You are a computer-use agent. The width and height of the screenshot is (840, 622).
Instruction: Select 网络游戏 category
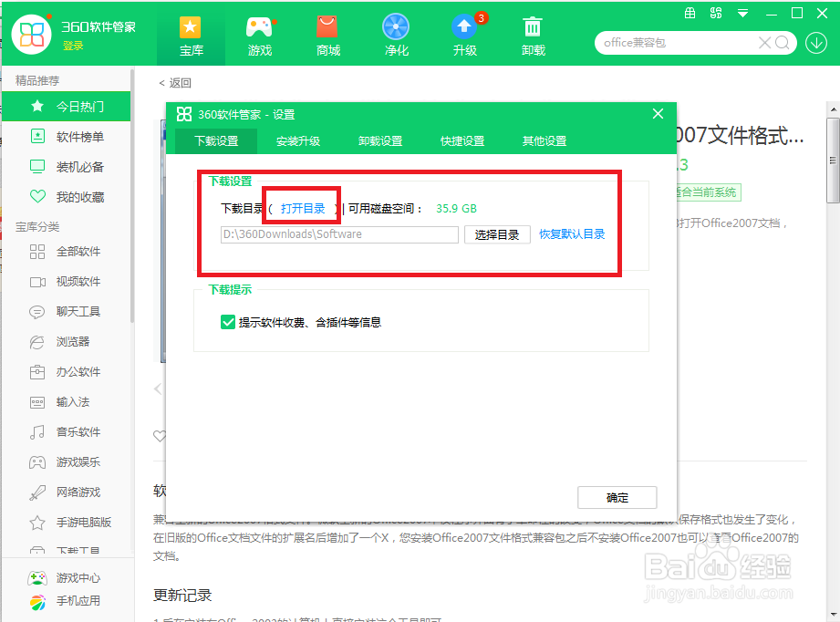coord(67,492)
